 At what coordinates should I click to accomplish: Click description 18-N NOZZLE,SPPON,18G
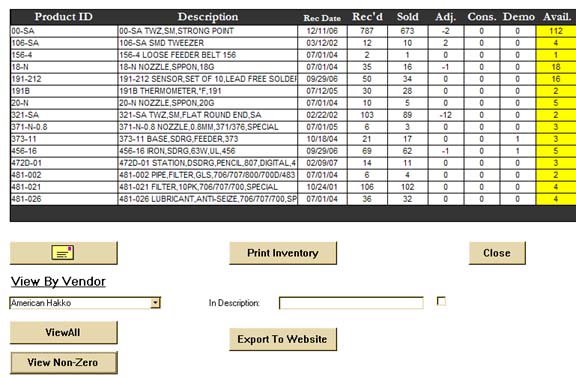click(208, 67)
